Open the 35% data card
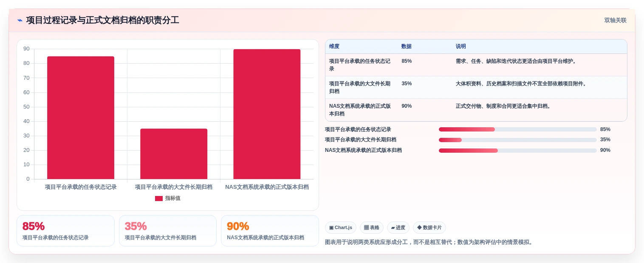This screenshot has width=644, height=263. (x=168, y=231)
